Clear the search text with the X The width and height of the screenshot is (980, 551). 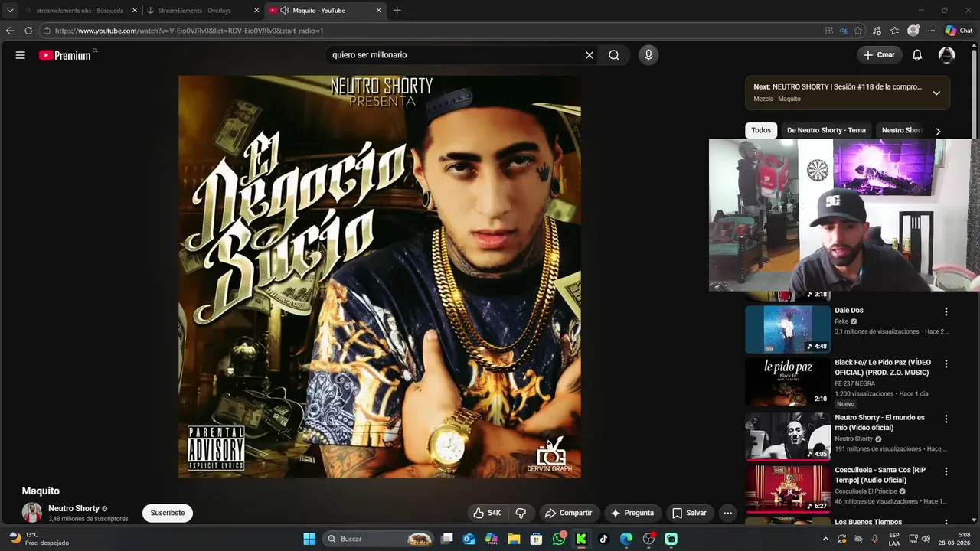coord(590,55)
